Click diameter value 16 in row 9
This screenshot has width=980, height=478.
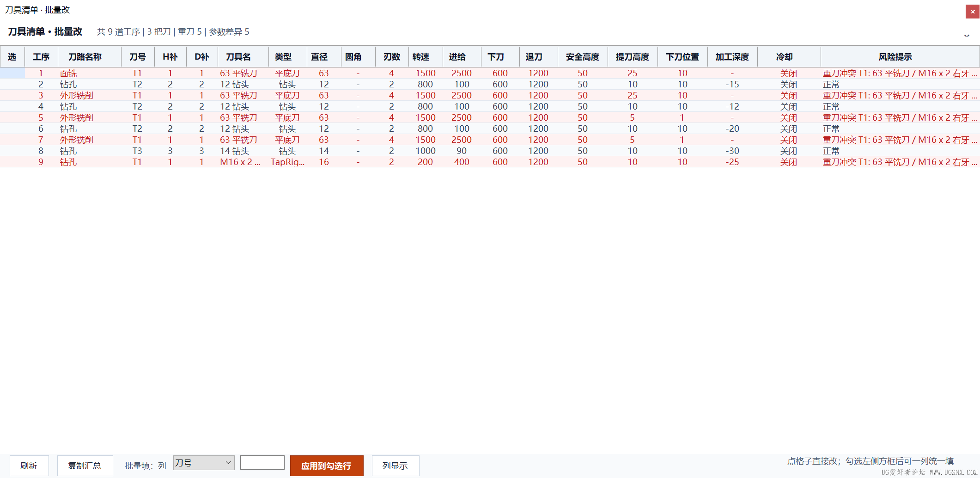[x=324, y=162]
